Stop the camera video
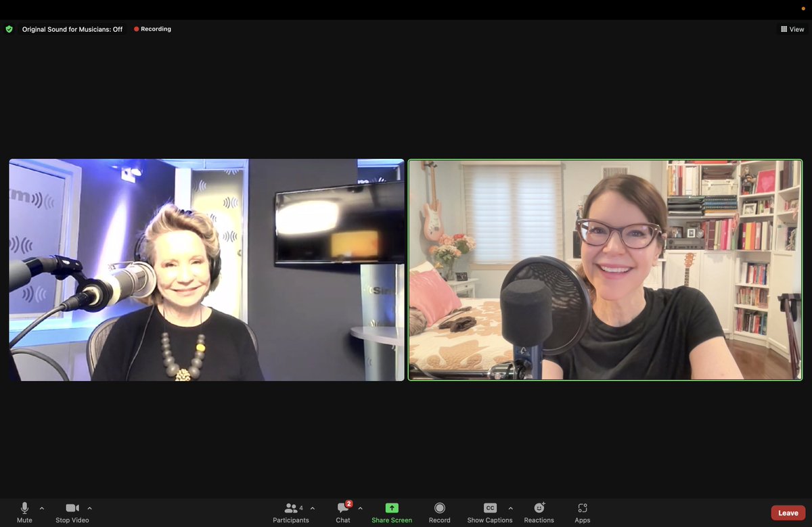This screenshot has width=812, height=527. click(72, 512)
